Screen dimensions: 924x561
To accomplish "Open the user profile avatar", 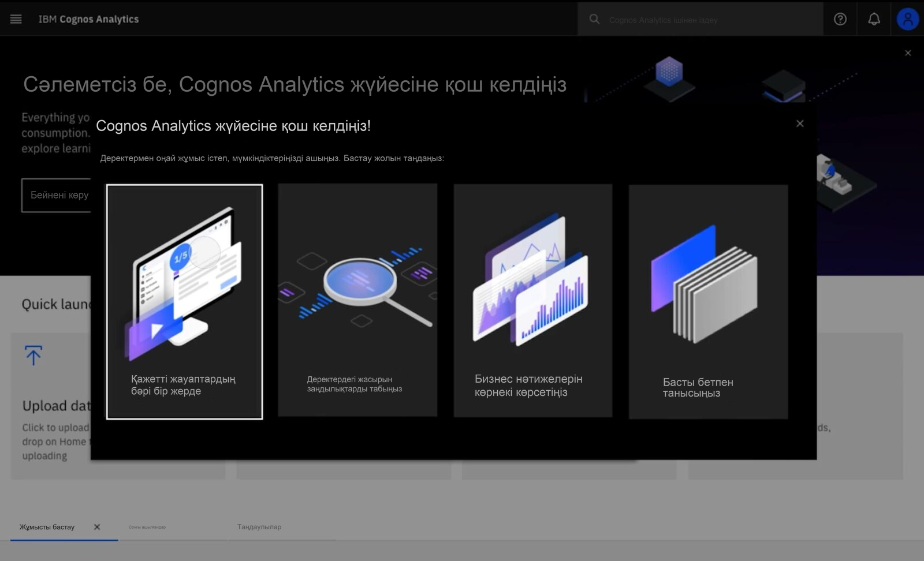I will [x=907, y=19].
